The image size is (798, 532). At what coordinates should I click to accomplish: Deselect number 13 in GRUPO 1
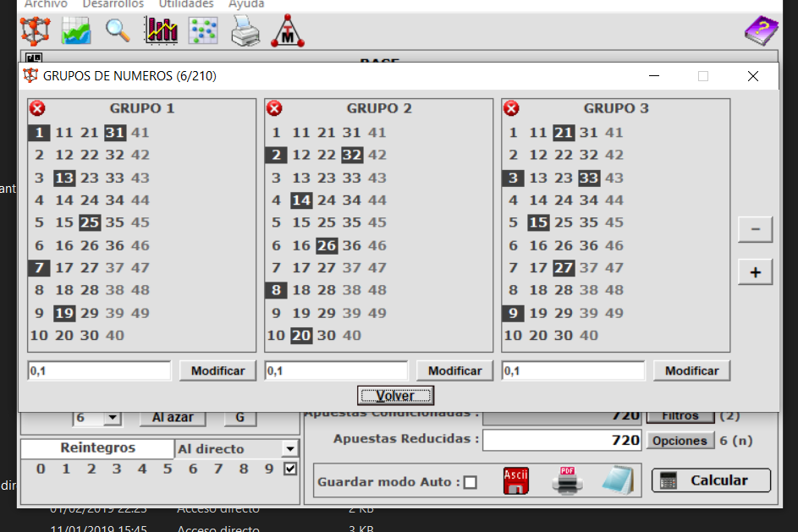point(64,178)
